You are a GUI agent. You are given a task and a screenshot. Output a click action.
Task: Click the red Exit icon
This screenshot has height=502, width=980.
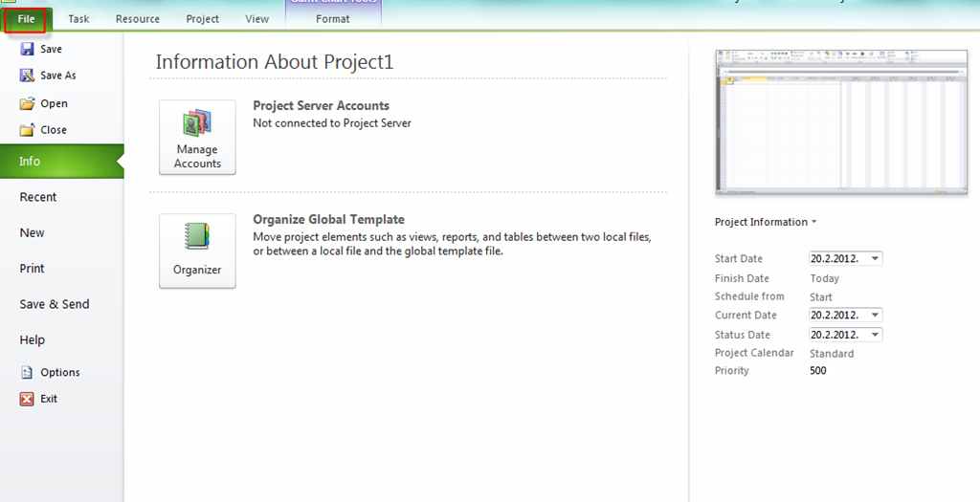click(x=27, y=399)
